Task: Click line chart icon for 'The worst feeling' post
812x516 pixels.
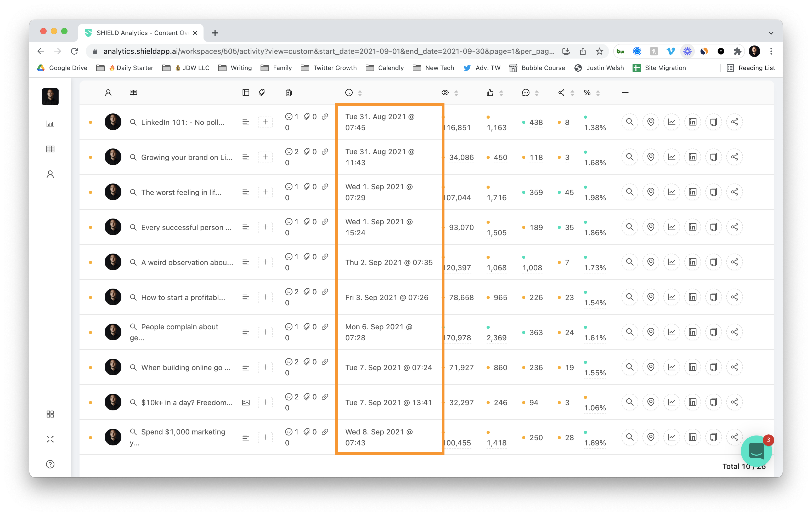Action: click(671, 192)
